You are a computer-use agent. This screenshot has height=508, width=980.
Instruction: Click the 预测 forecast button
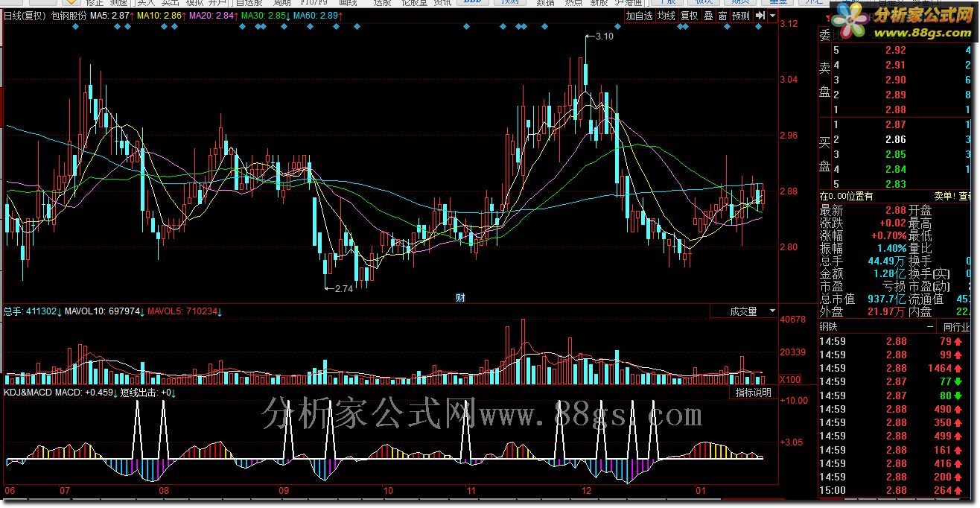[x=740, y=16]
